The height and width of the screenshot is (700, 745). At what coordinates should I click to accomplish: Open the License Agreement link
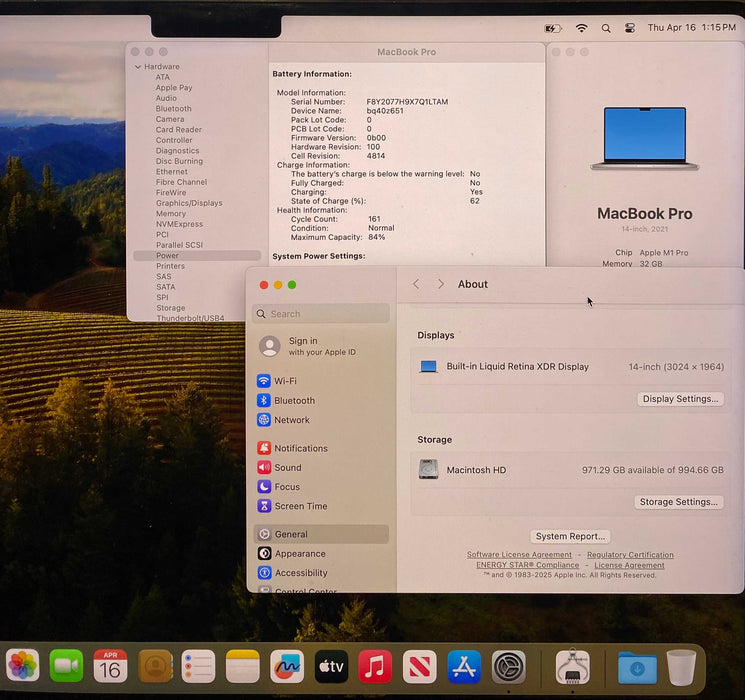pyautogui.click(x=629, y=565)
